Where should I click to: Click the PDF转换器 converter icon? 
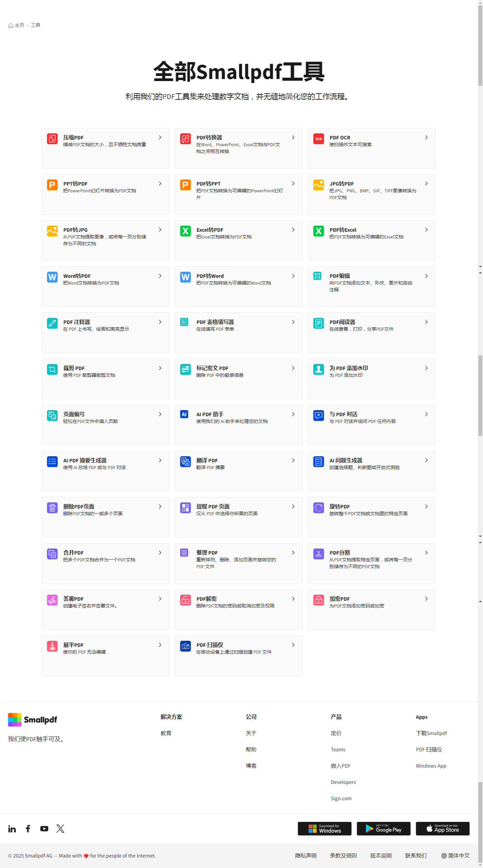(186, 139)
